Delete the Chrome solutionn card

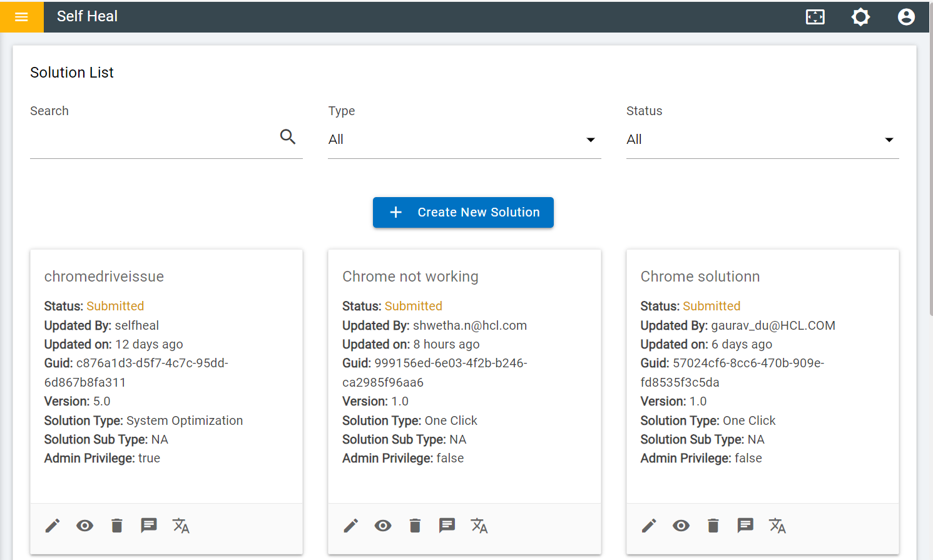[x=713, y=526]
